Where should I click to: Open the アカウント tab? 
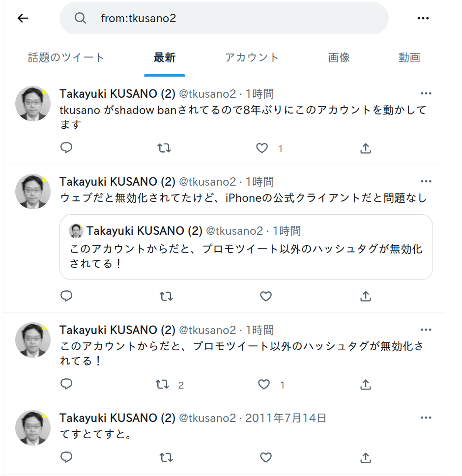[252, 57]
